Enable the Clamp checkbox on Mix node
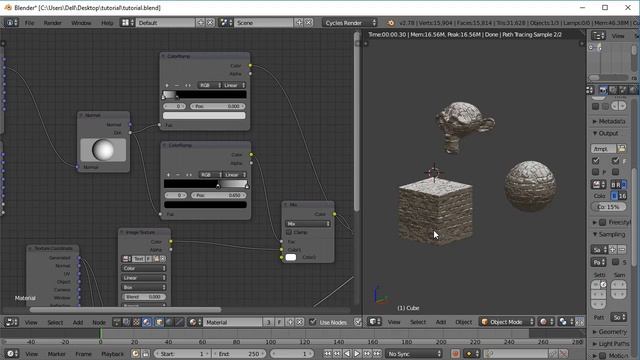This screenshot has width=640, height=360. [289, 232]
